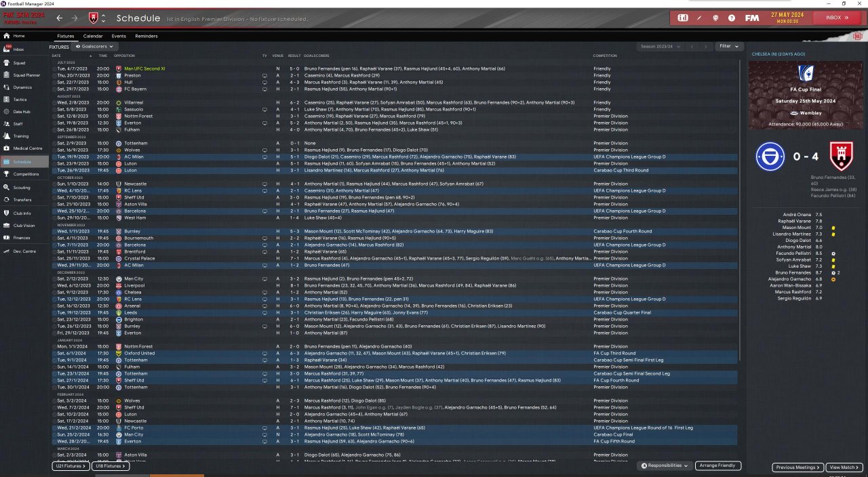868x477 pixels.
Task: Open Club Vision from sidebar
Action: 24,225
